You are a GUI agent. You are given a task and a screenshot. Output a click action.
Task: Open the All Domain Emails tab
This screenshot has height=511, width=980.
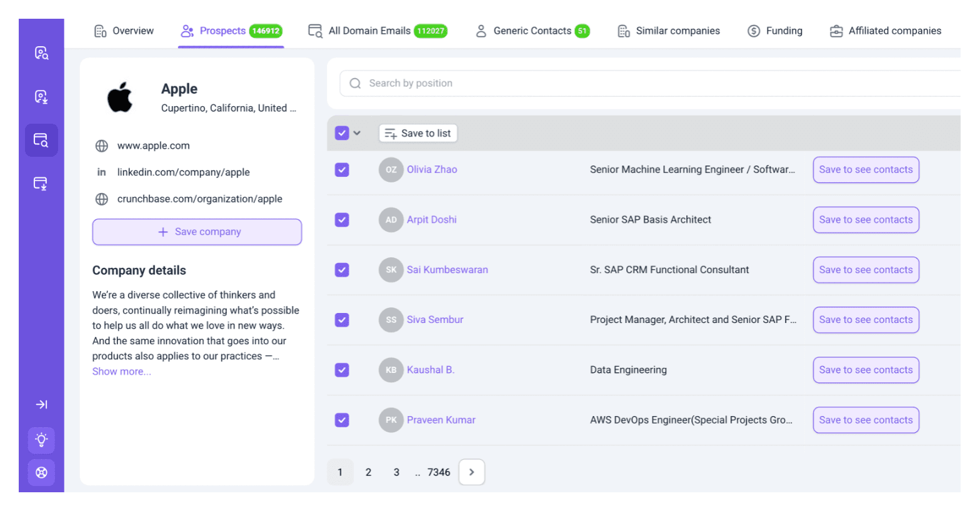coord(377,31)
